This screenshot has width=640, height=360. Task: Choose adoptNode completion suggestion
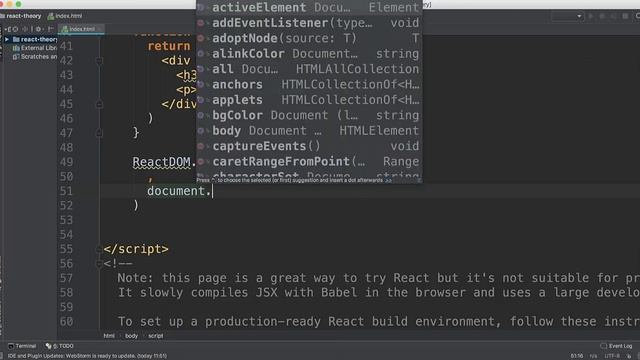pos(309,38)
